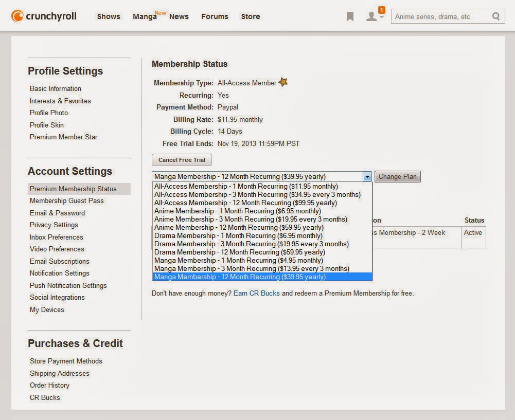Screen dimensions: 515x420
Task: Follow the Earn CR Bucks link
Action: coord(257,293)
